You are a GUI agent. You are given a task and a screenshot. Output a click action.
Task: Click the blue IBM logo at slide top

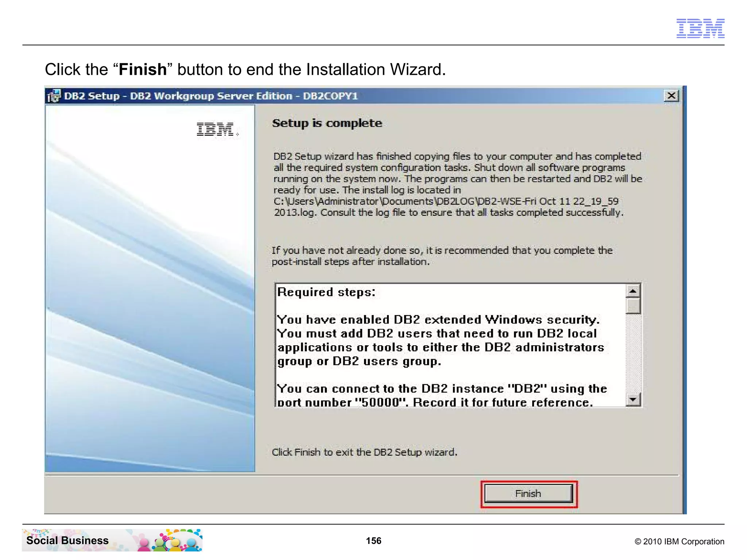[x=700, y=28]
